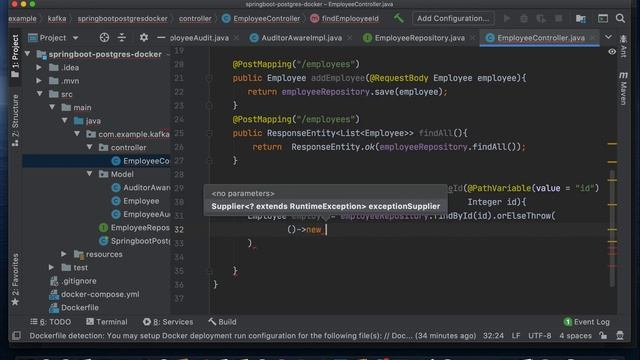Click the Run Anything window icon
Viewport: 640px width, 360px height.
603,18
